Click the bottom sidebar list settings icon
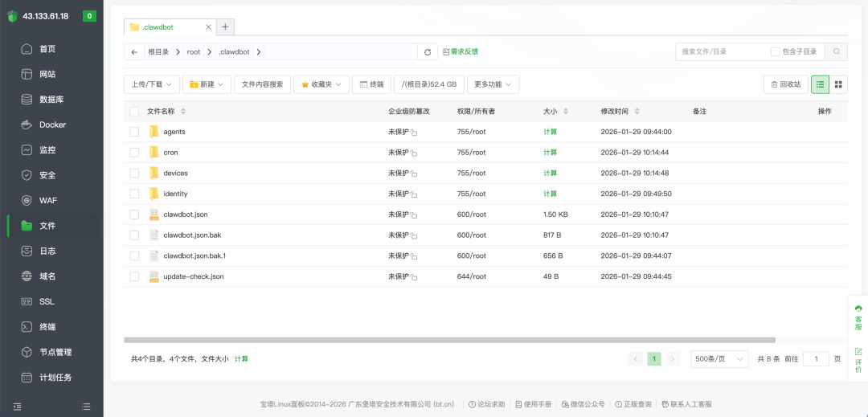The height and width of the screenshot is (417, 868). tap(86, 407)
